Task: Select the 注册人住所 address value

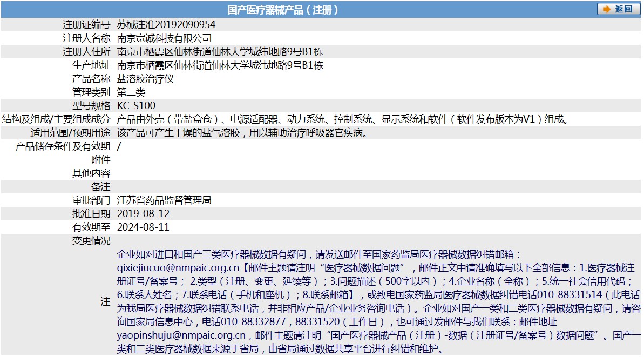Action: coord(220,52)
